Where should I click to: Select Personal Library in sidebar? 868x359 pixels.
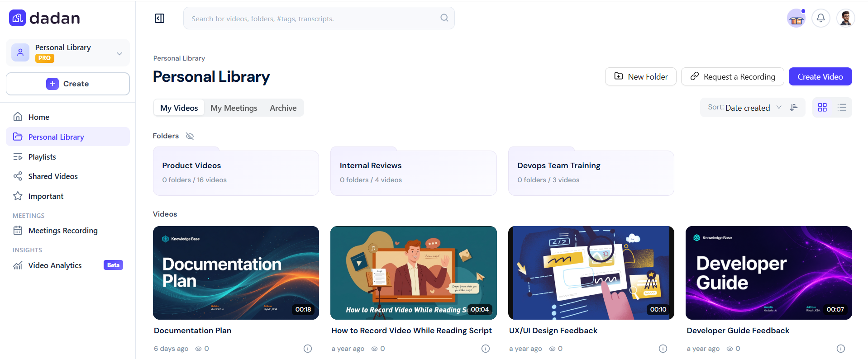point(68,137)
